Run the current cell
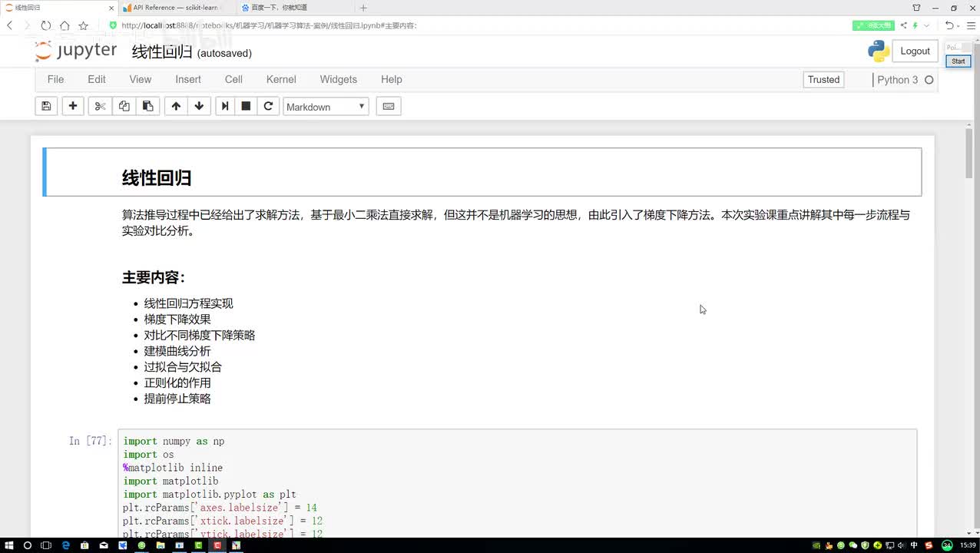The image size is (980, 553). [225, 106]
